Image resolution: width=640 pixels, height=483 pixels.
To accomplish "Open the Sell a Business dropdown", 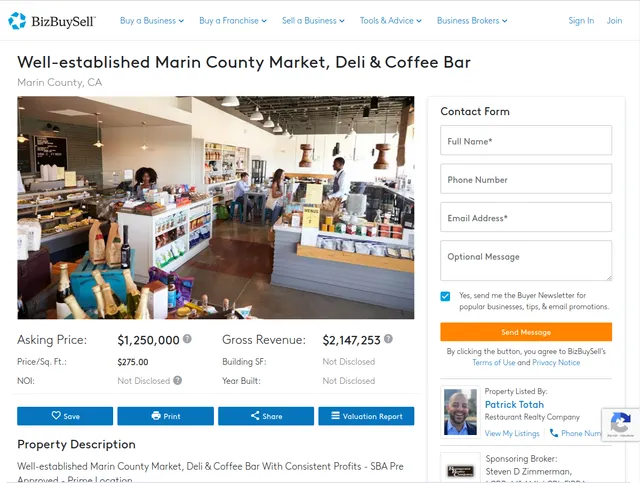I will [x=313, y=20].
